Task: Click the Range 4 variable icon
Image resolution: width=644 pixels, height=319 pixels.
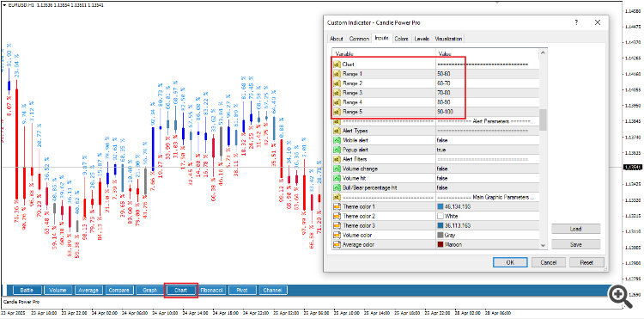Action: pyautogui.click(x=337, y=102)
